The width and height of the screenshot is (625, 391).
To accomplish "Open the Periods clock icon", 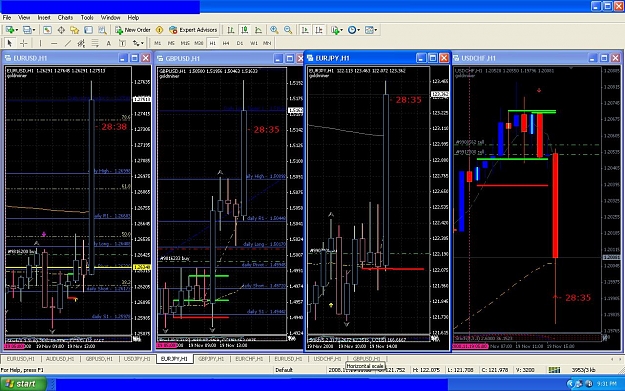I will click(352, 30).
